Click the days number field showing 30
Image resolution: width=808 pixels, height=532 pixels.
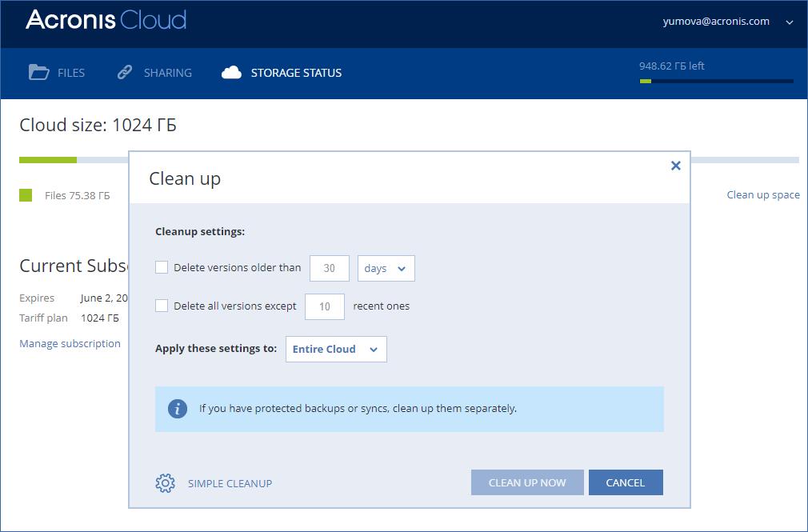click(330, 268)
